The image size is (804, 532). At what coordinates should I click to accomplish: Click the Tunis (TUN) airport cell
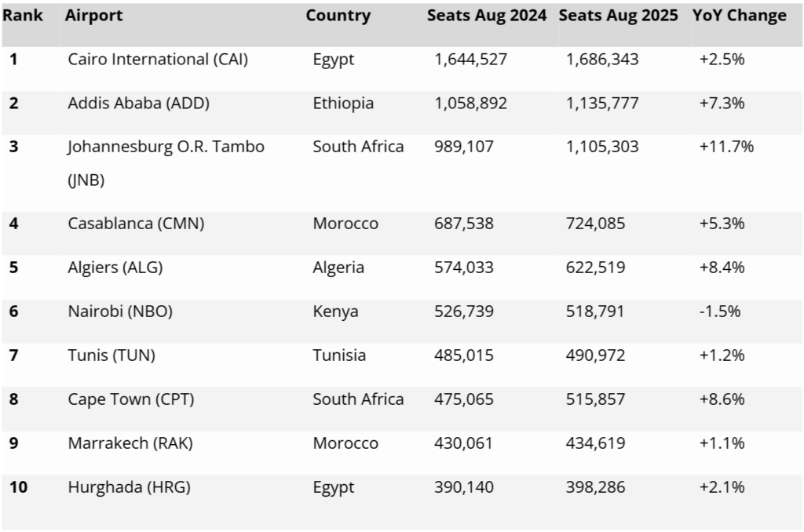[111, 355]
